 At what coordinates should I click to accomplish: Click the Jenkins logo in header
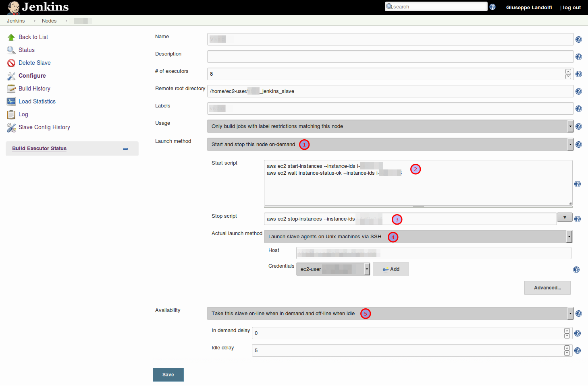click(x=38, y=7)
